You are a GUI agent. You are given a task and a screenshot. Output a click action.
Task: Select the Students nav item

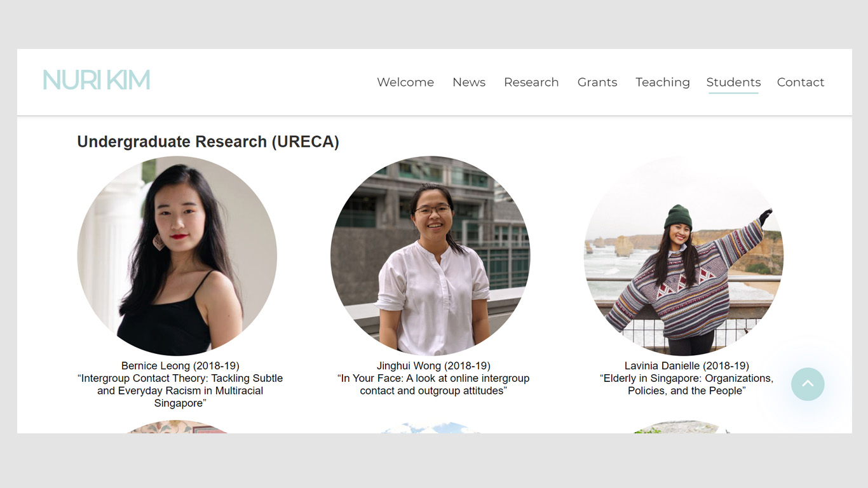point(733,82)
